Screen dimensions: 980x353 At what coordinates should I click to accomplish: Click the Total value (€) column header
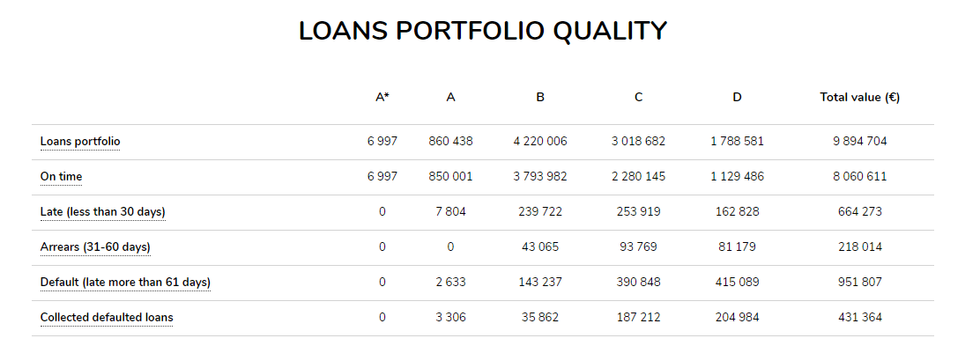click(x=859, y=98)
